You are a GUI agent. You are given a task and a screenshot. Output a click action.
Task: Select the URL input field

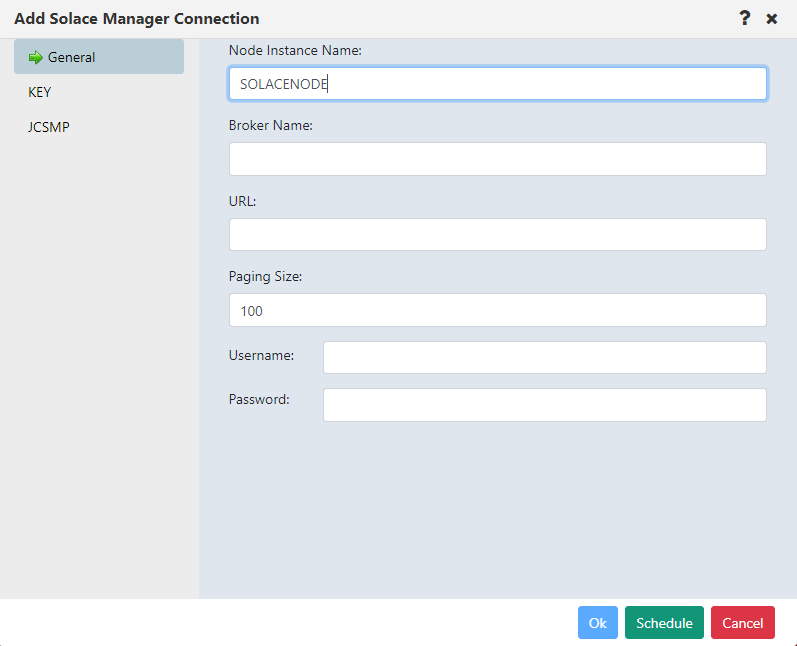click(x=498, y=234)
